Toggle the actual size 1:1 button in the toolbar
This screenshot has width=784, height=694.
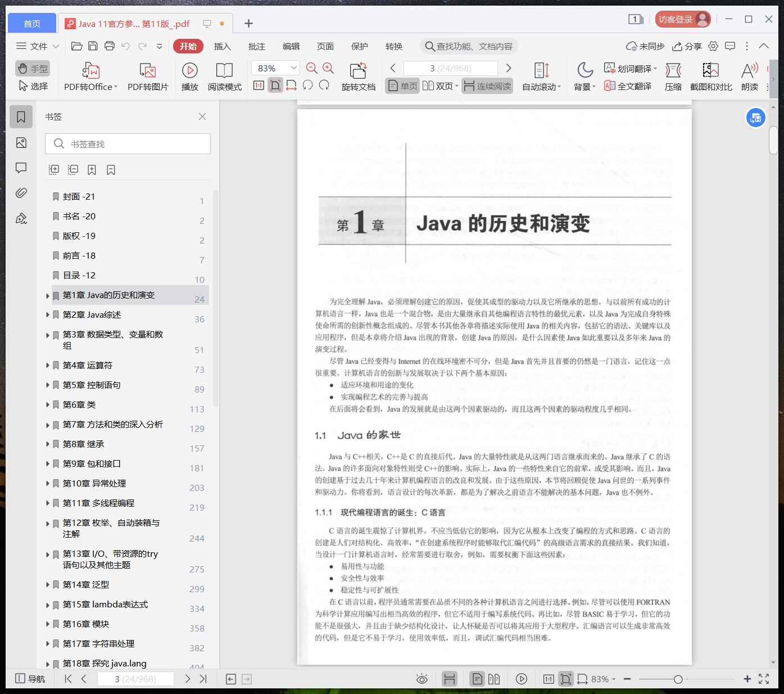coord(259,85)
